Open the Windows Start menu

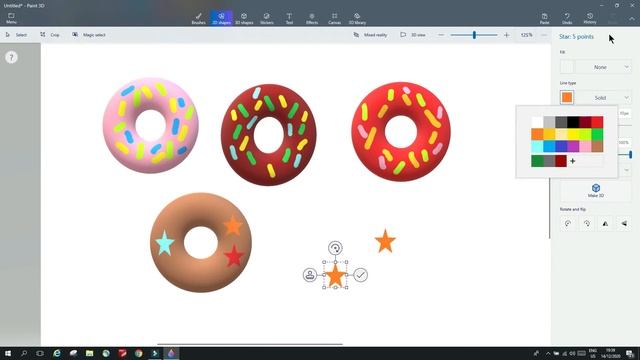click(x=7, y=353)
